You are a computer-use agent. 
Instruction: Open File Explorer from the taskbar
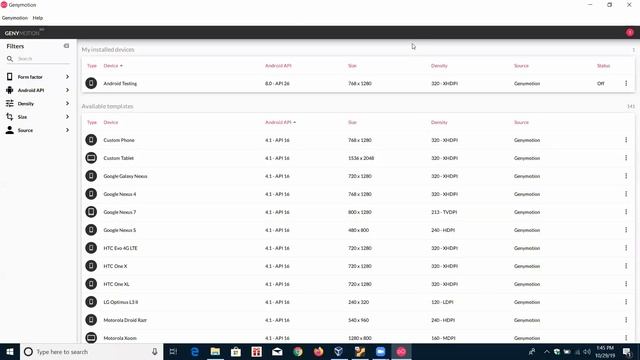(x=215, y=352)
